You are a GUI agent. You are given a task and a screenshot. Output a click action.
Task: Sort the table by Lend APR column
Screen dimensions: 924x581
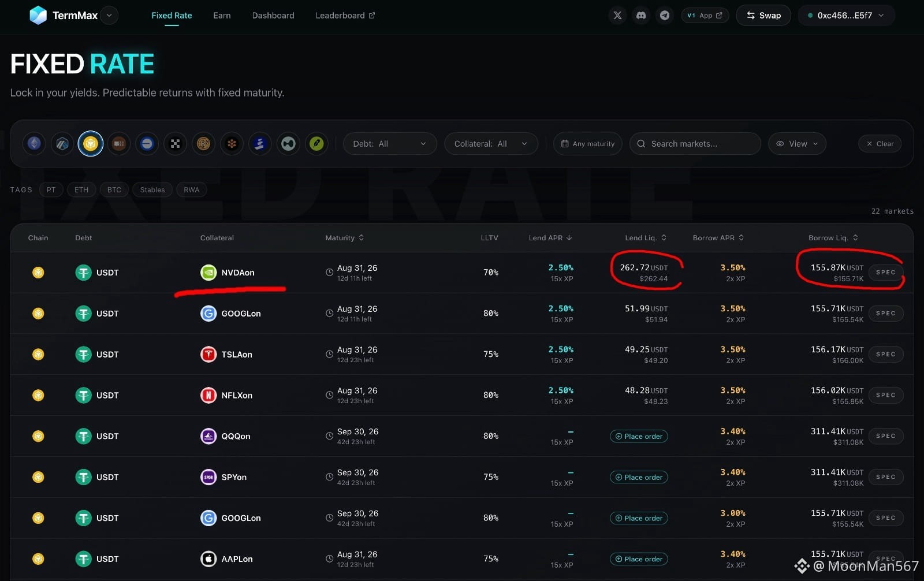click(x=550, y=238)
